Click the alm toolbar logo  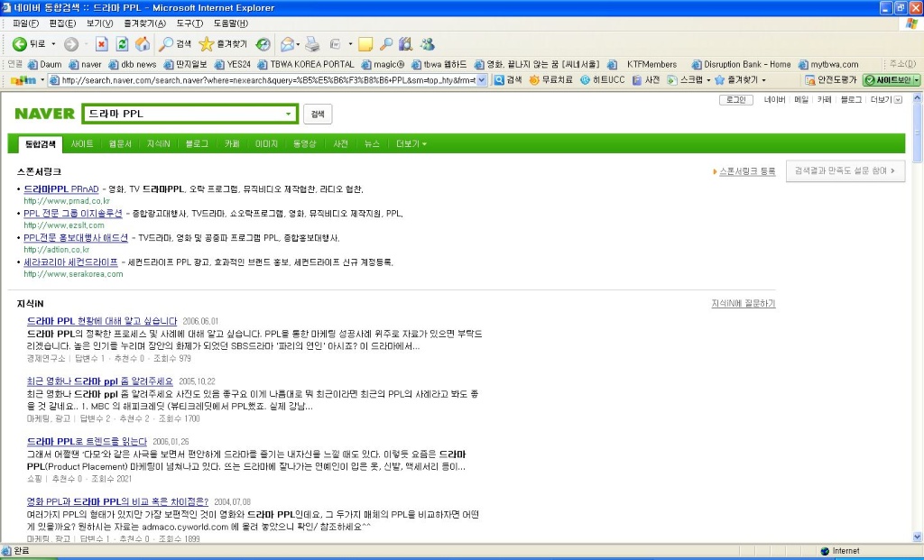coord(23,80)
